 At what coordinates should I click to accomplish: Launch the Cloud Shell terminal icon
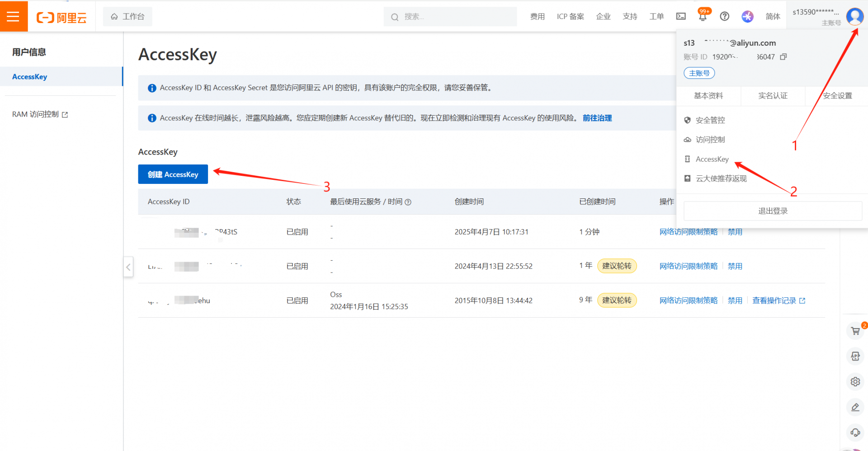(x=681, y=17)
